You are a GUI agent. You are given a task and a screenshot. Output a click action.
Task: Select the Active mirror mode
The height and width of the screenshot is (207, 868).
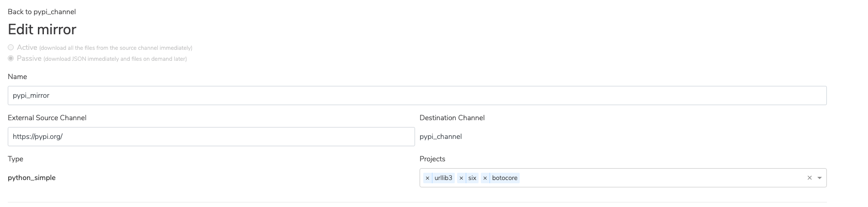click(11, 48)
